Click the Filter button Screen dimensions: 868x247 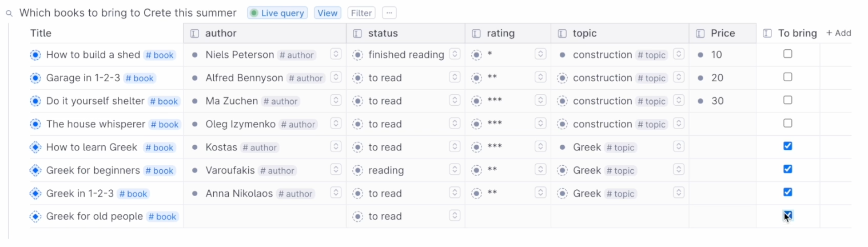tap(361, 13)
